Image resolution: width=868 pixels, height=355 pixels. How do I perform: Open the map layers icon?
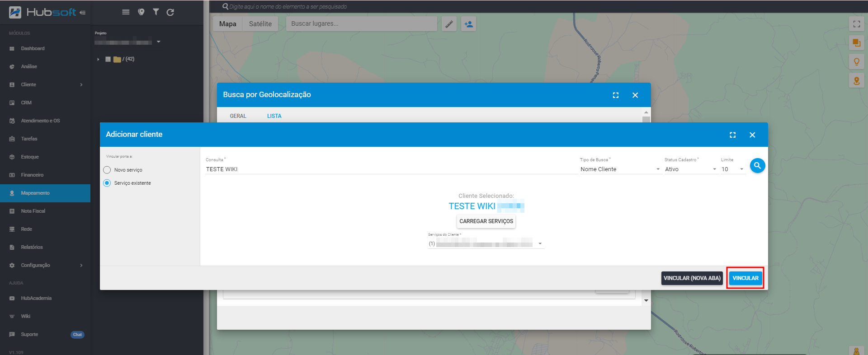(856, 43)
